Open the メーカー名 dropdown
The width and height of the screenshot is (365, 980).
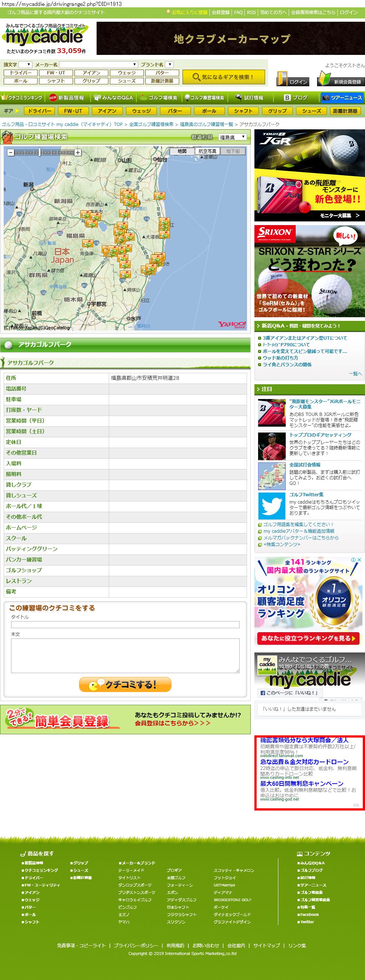point(98,64)
